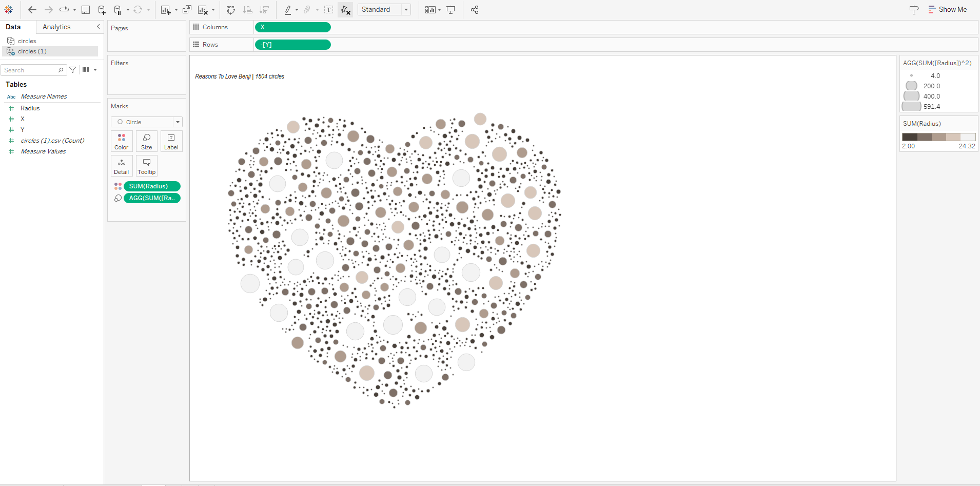This screenshot has height=486, width=980.
Task: Collapse the Data pane with the chevron
Action: (98, 27)
